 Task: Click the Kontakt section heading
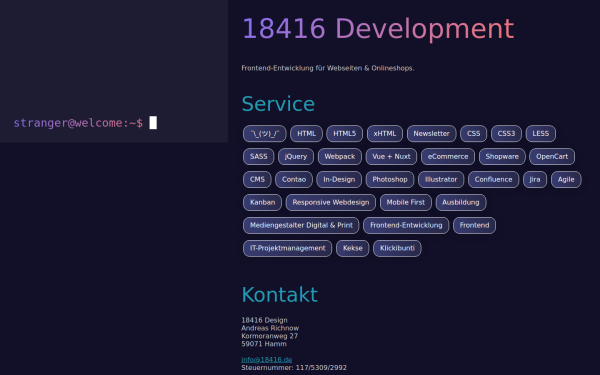coord(280,295)
